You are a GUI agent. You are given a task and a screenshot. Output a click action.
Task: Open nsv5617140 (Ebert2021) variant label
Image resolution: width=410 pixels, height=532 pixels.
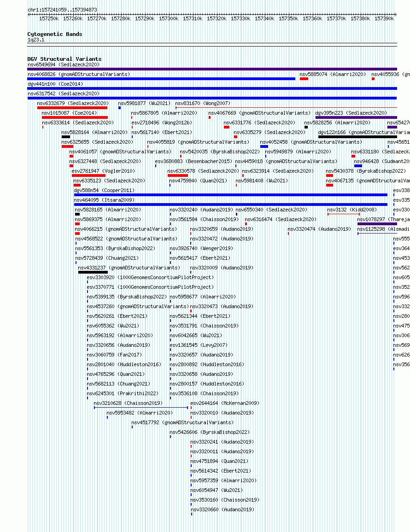click(x=162, y=132)
